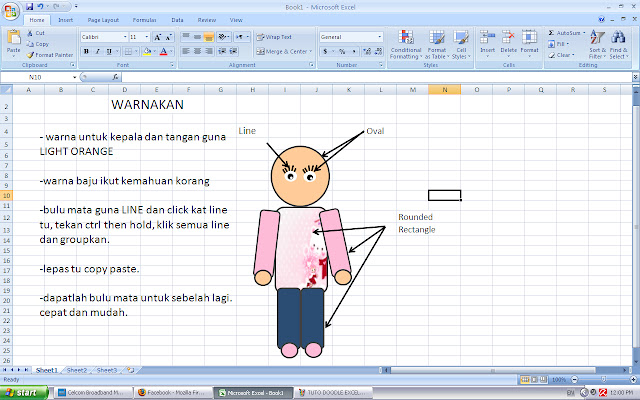This screenshot has height=400, width=640.
Task: Save the workbook via Quick Access
Action: (x=29, y=7)
